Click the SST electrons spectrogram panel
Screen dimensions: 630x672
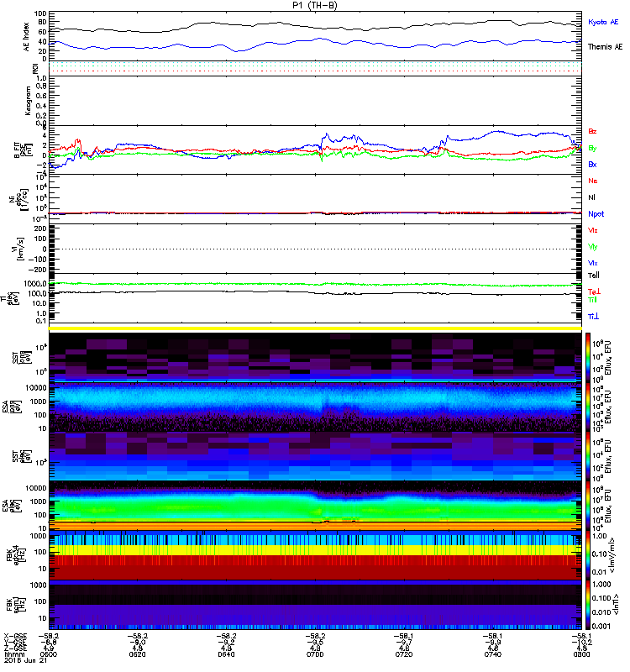point(315,456)
